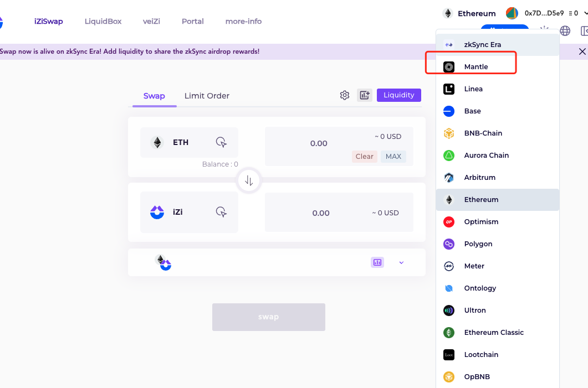
Task: Click the BNB-Chain cube icon
Action: click(x=449, y=133)
